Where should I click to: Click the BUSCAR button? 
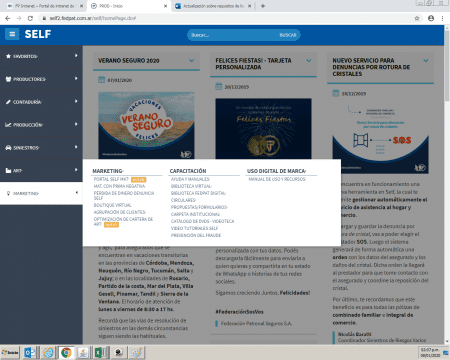click(x=288, y=35)
